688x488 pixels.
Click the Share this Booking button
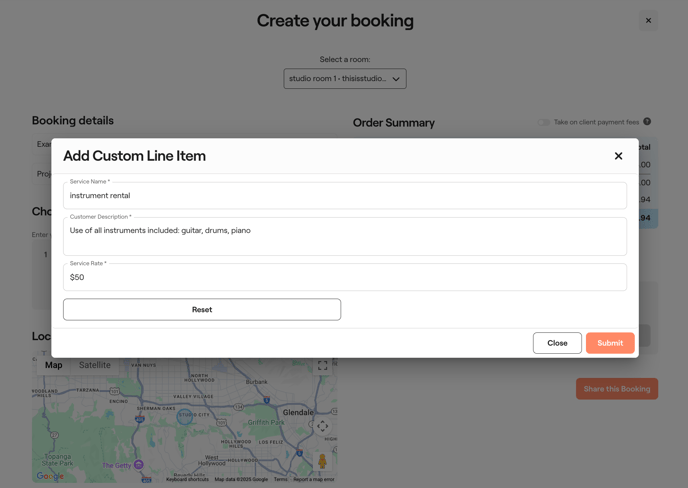[616, 389]
